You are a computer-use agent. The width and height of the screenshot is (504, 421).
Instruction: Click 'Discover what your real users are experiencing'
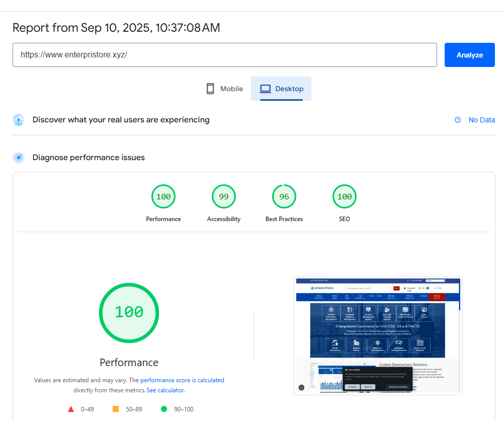pyautogui.click(x=121, y=120)
